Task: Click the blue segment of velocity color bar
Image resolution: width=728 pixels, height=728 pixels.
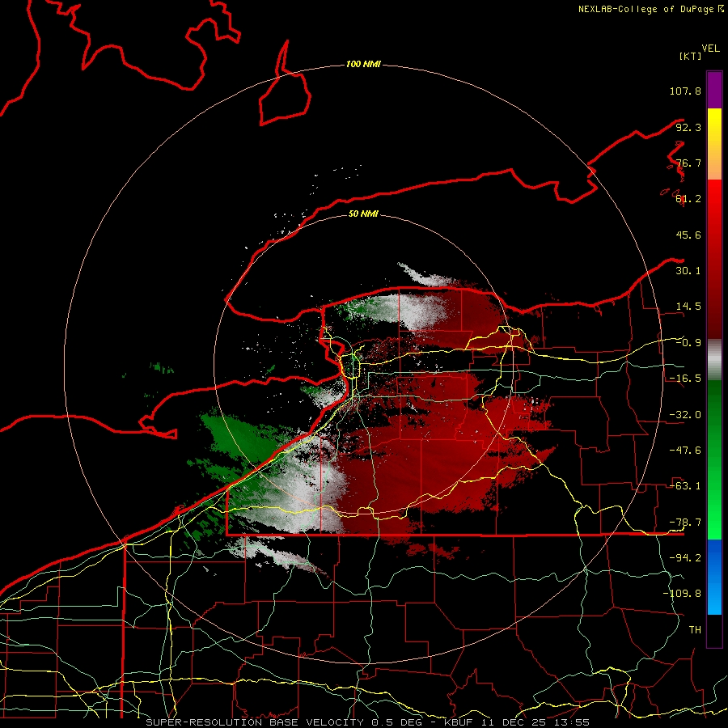Action: [714, 577]
